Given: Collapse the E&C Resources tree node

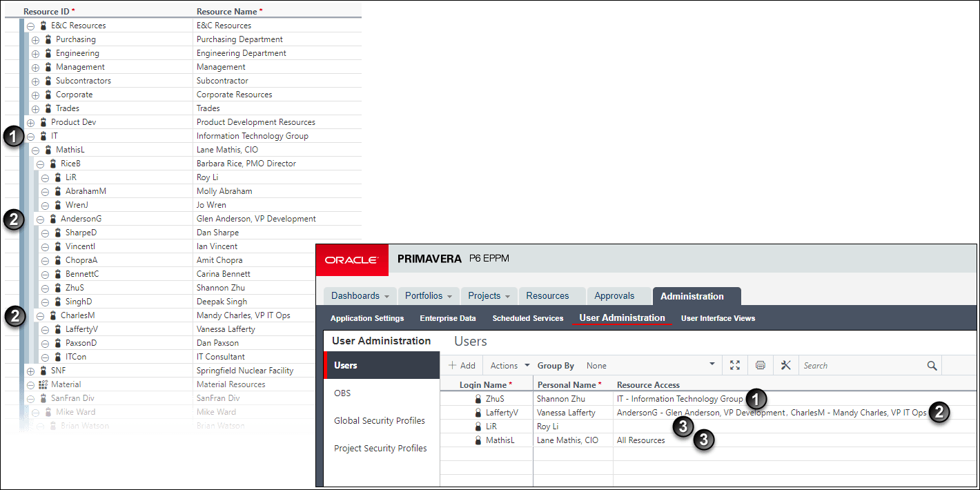Looking at the screenshot, I should tap(30, 26).
